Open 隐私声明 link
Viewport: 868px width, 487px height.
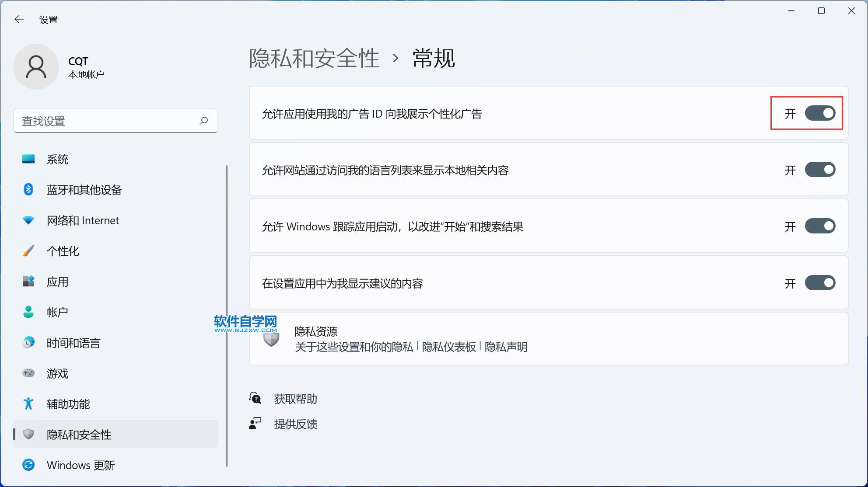point(506,347)
